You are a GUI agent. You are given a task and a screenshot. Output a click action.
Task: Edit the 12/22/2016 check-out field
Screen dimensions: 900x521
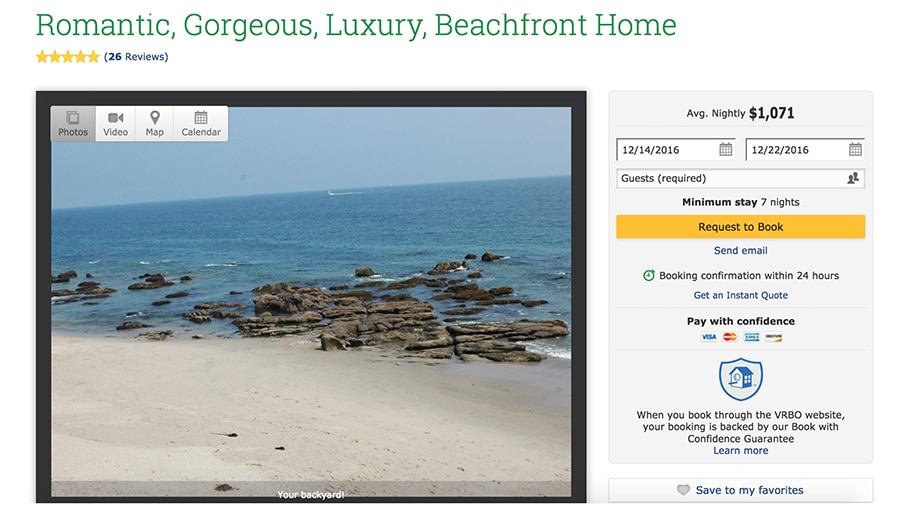pos(805,150)
